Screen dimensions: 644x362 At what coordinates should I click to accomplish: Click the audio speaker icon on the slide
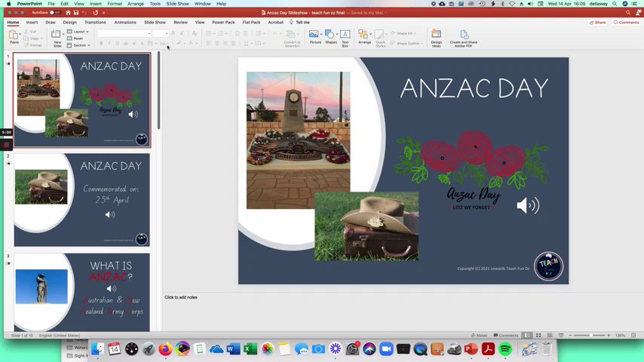[528, 205]
